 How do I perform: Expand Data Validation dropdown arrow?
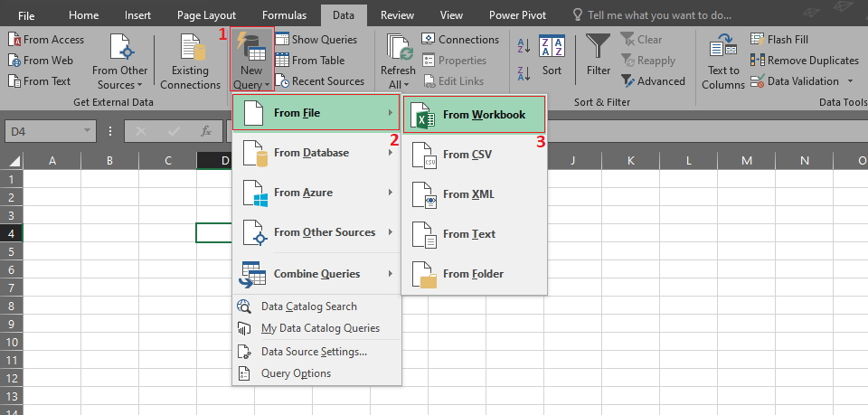(850, 81)
